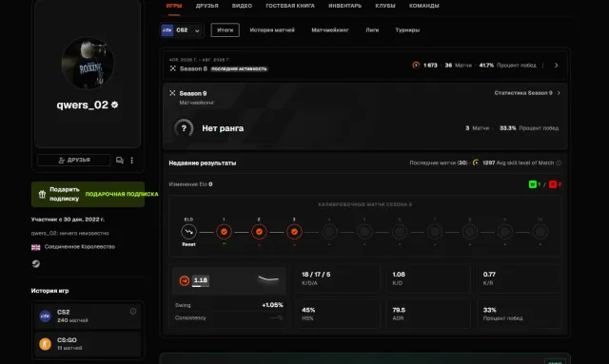Select calibration match 1 marker
This screenshot has width=609, height=364.
click(225, 232)
